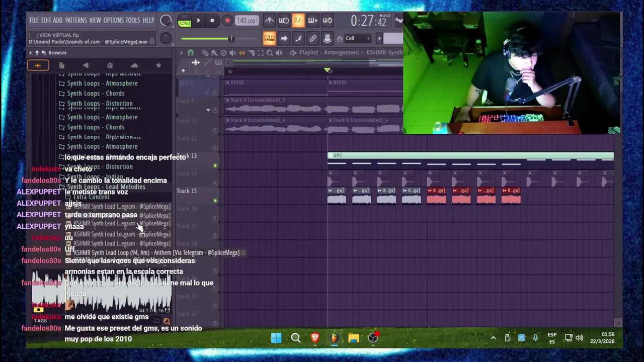This screenshot has width=644, height=362.
Task: Open the PATTERNS menu
Action: (x=76, y=21)
